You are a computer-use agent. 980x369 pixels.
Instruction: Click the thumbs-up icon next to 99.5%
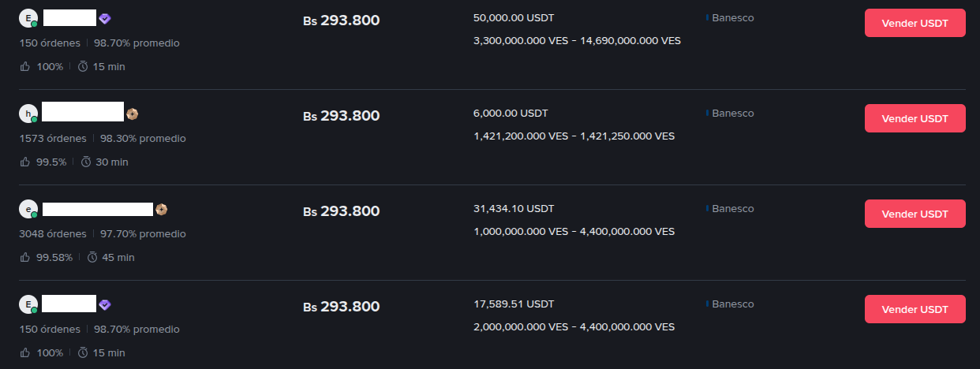(25, 162)
